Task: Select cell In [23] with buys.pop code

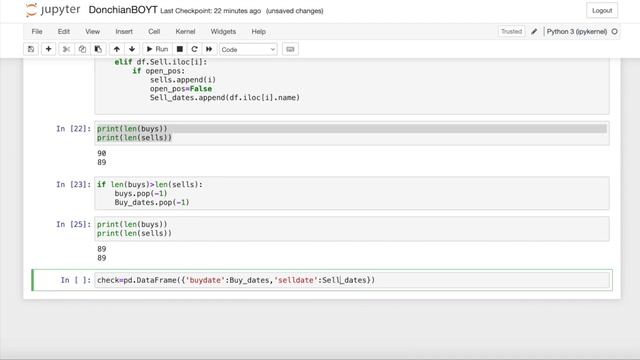Action: point(352,193)
